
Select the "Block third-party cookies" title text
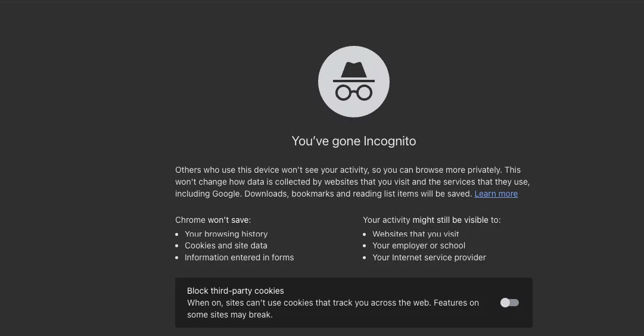coord(235,291)
